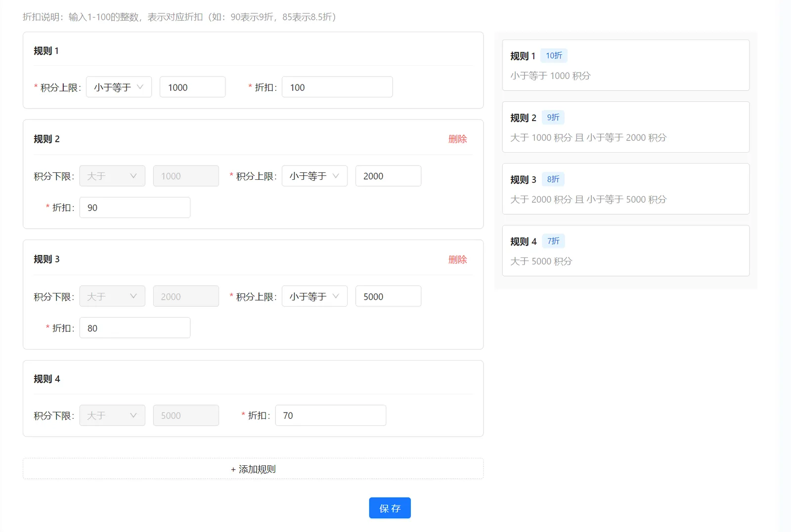The width and height of the screenshot is (791, 532).
Task: Open Rule 3 lower limit 大于 dropdown
Action: 112,296
